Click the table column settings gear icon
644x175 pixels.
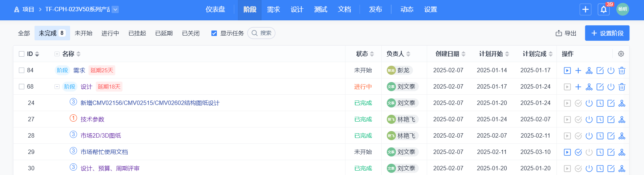point(621,54)
